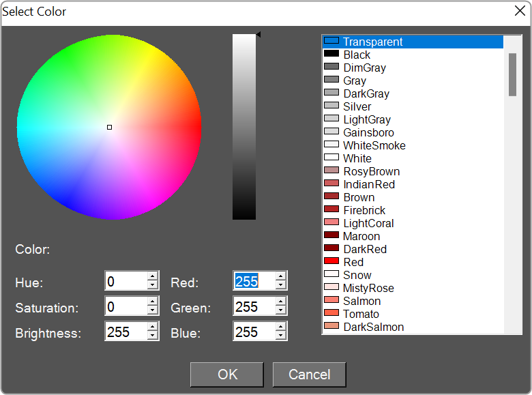Image resolution: width=532 pixels, height=395 pixels.
Task: Select Snow in the color list
Action: click(x=413, y=275)
